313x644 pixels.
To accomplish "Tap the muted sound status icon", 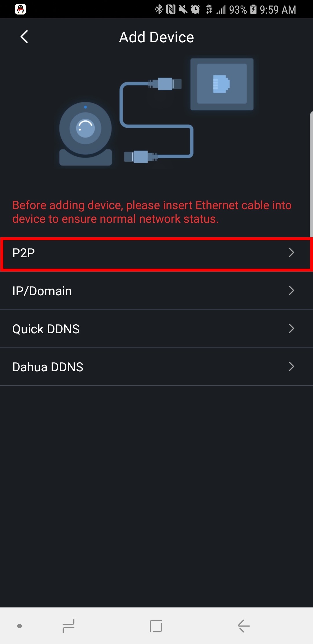I will (183, 9).
